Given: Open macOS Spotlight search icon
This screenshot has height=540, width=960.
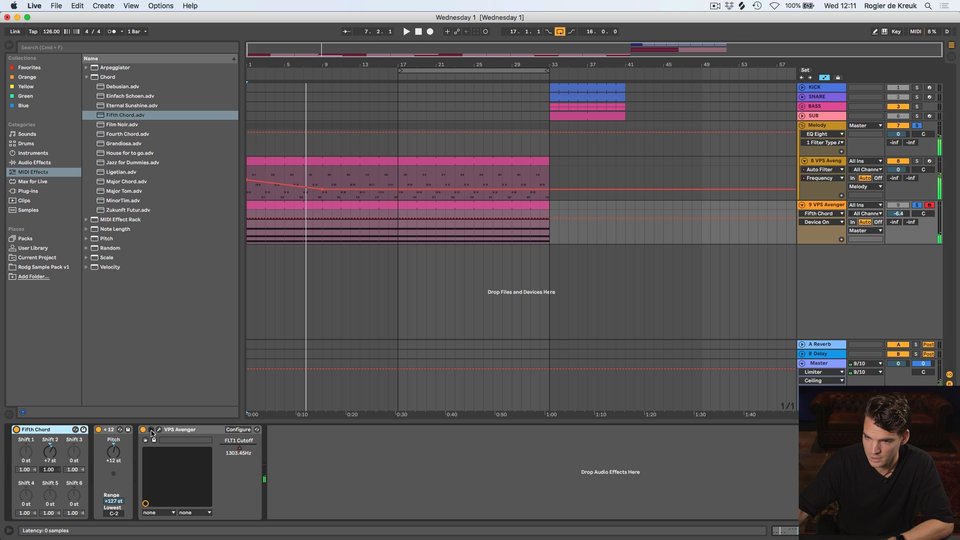Looking at the screenshot, I should coord(928,6).
